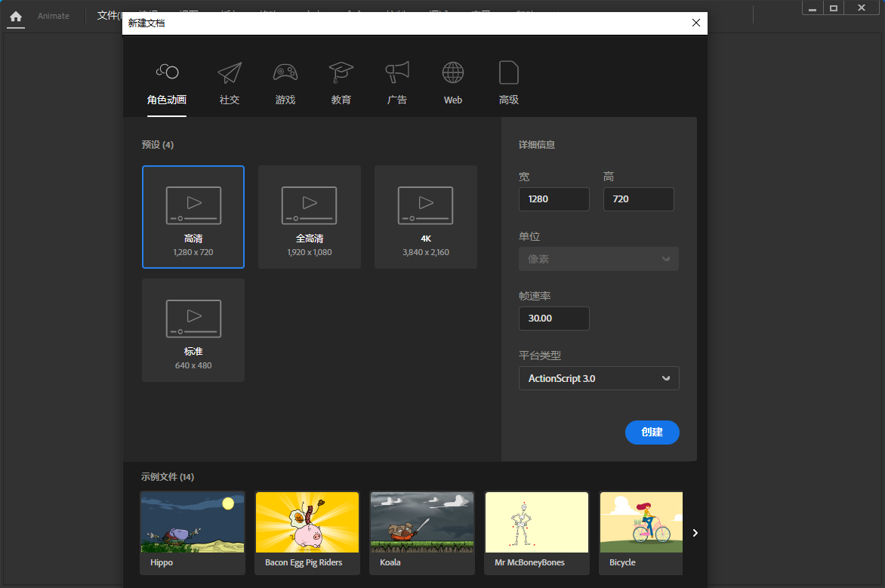Click the 帧速率 frame rate field

click(554, 319)
